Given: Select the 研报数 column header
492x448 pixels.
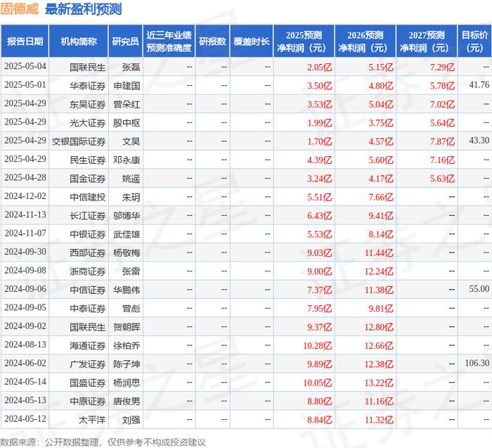Looking at the screenshot, I should (x=212, y=41).
